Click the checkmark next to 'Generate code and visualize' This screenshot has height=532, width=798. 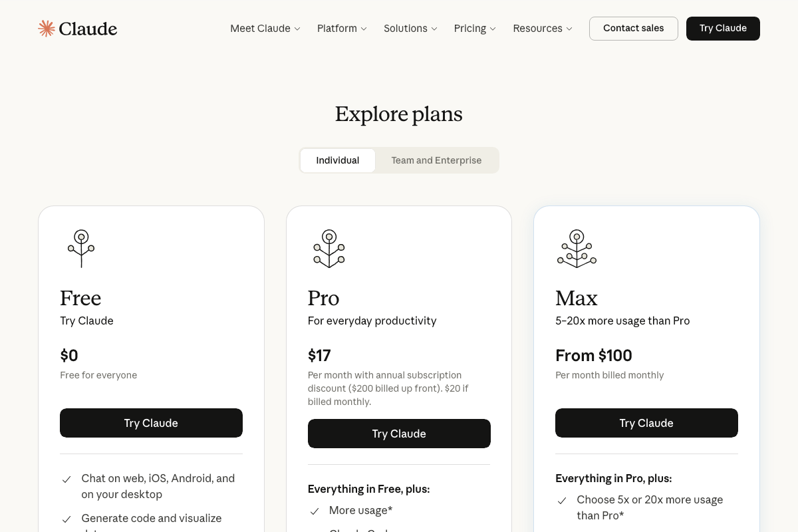pyautogui.click(x=66, y=519)
